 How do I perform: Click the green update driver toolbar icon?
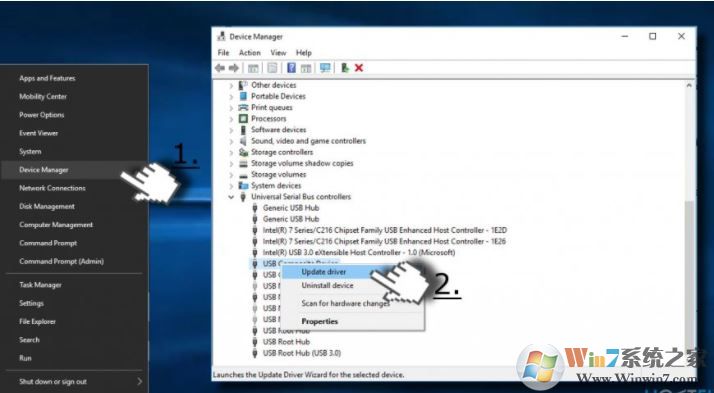pyautogui.click(x=345, y=68)
